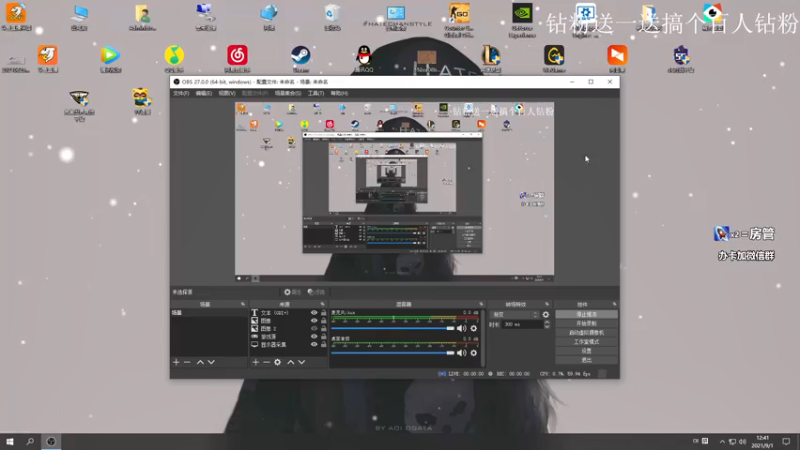800x450 pixels.
Task: Open the 视图(V) menu
Action: [x=227, y=93]
